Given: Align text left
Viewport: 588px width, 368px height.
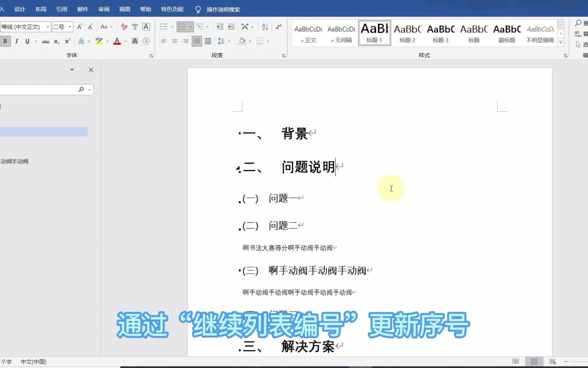Looking at the screenshot, I should (164, 41).
